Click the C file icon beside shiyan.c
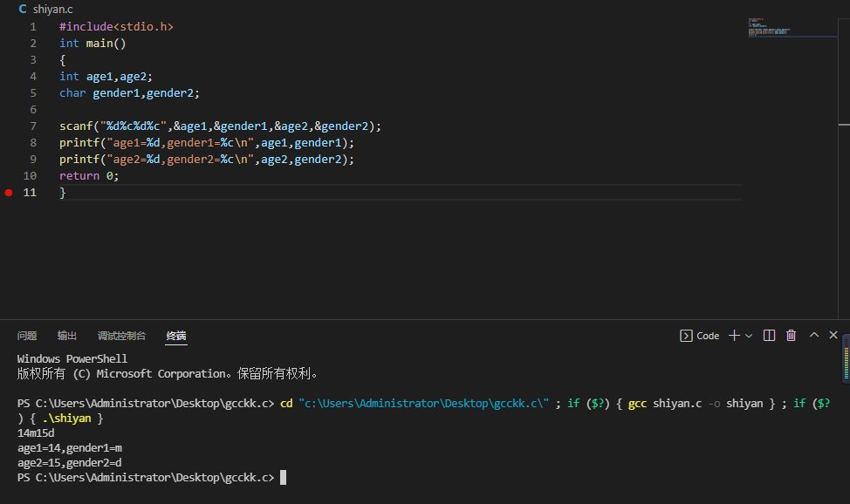Image resolution: width=850 pixels, height=504 pixels. click(23, 9)
